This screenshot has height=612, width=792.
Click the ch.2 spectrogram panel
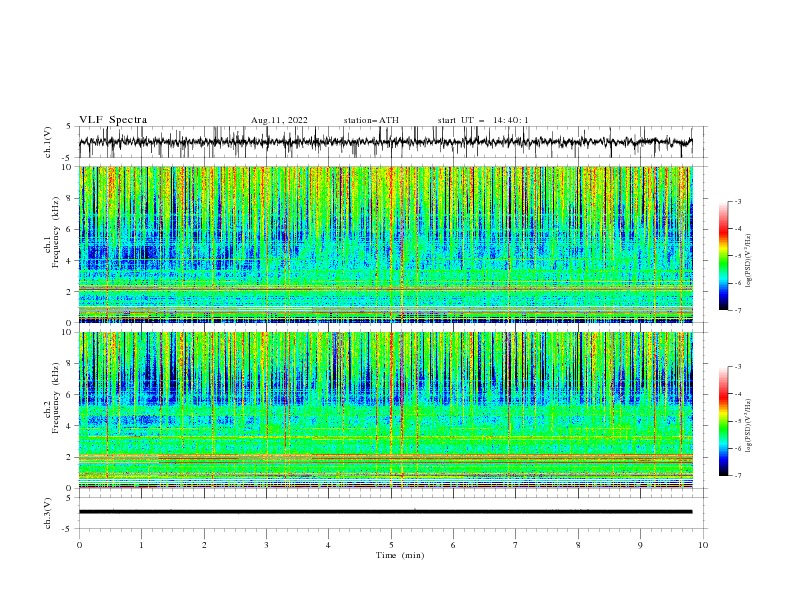[386, 410]
